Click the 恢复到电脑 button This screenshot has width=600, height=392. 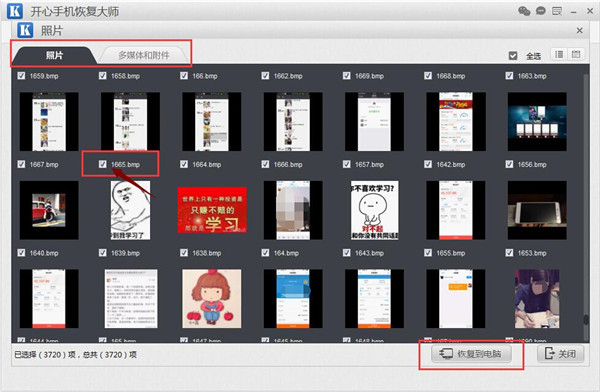[471, 354]
